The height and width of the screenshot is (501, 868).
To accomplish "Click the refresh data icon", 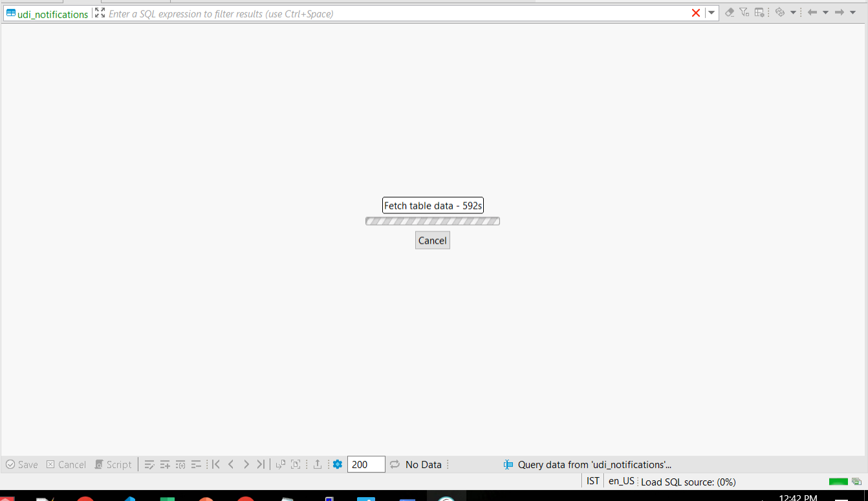I will pos(779,12).
